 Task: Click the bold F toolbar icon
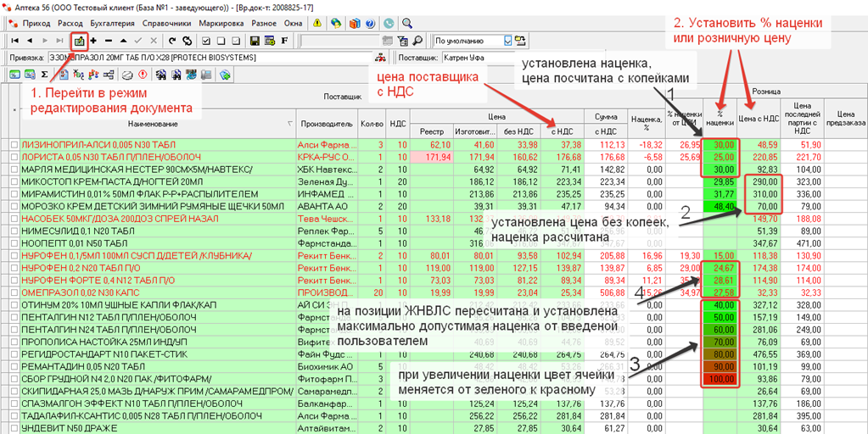[284, 41]
